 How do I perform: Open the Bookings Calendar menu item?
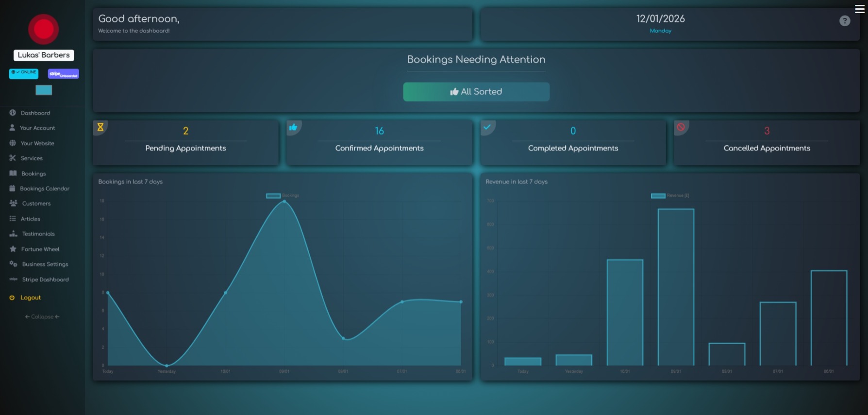coord(45,188)
